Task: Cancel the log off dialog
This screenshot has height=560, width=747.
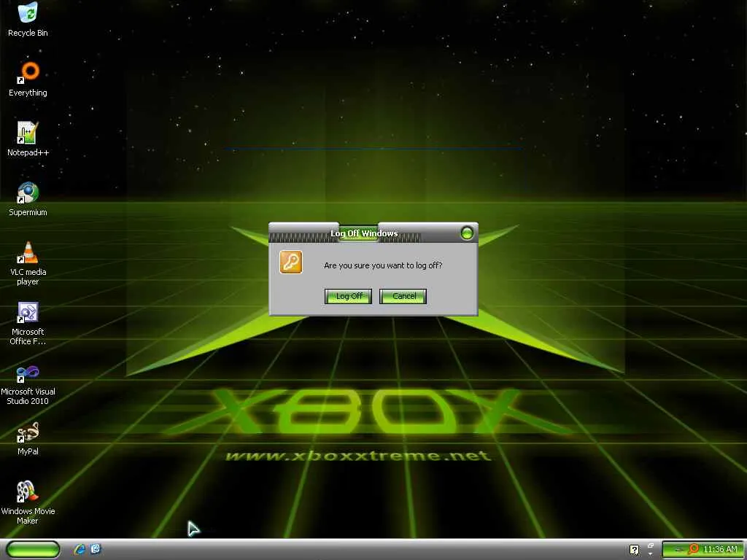Action: (403, 296)
